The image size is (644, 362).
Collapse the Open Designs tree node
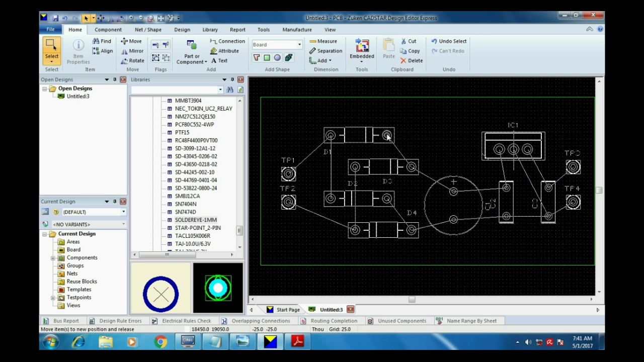[45, 88]
